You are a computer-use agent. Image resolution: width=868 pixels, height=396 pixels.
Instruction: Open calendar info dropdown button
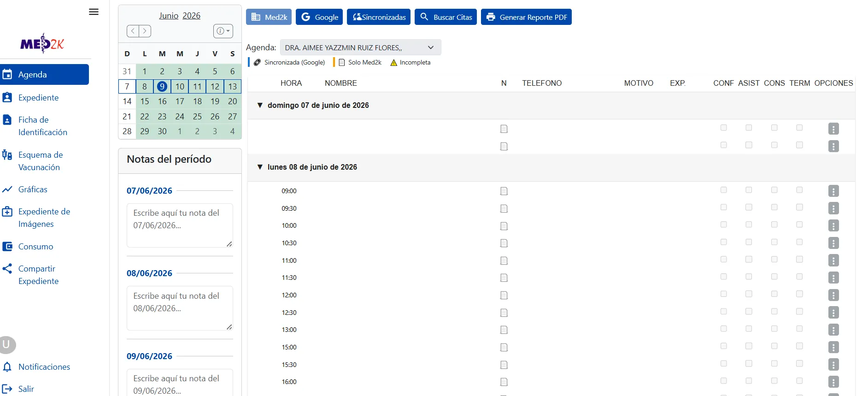pos(223,31)
